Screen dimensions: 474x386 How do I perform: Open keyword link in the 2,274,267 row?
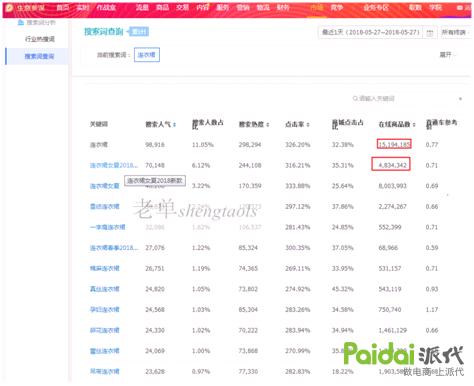(104, 207)
